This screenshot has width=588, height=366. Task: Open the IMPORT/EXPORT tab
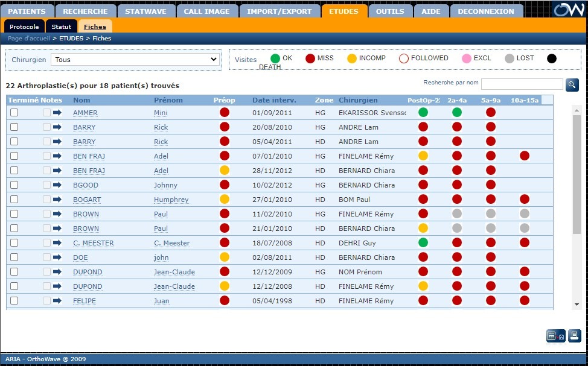280,11
